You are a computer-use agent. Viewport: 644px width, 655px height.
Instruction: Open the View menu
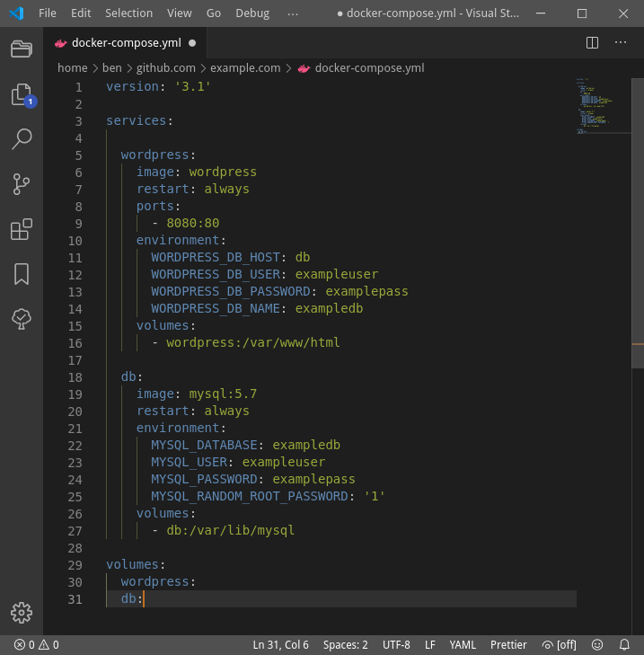pyautogui.click(x=179, y=13)
